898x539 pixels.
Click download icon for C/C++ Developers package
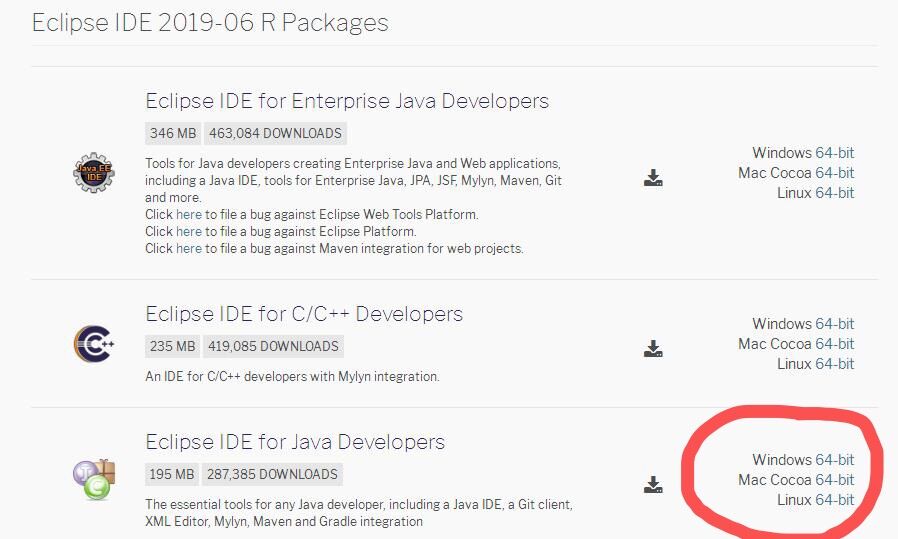click(653, 349)
